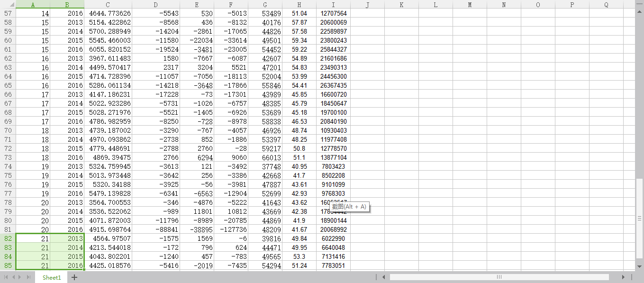Image resolution: width=644 pixels, height=283 pixels.
Task: Select row 66 header
Action: coord(8,94)
